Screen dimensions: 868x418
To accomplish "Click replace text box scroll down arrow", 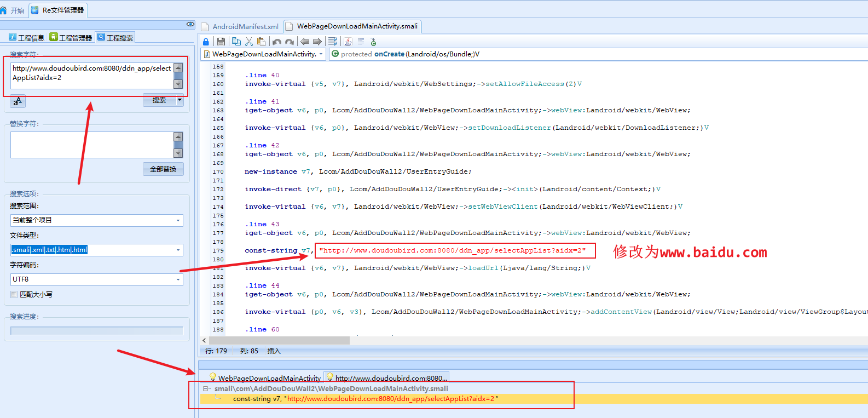I will point(178,153).
